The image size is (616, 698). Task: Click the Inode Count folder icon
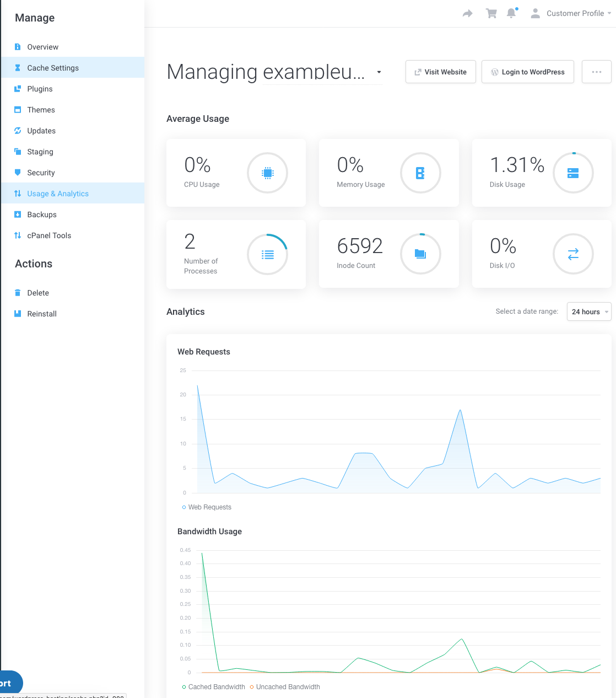click(x=420, y=254)
